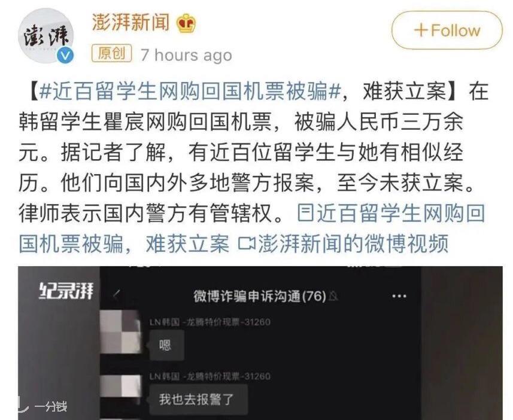Viewport: 513px width, 420px height.
Task: Click the 7 hours ago timestamp
Action: 186,55
